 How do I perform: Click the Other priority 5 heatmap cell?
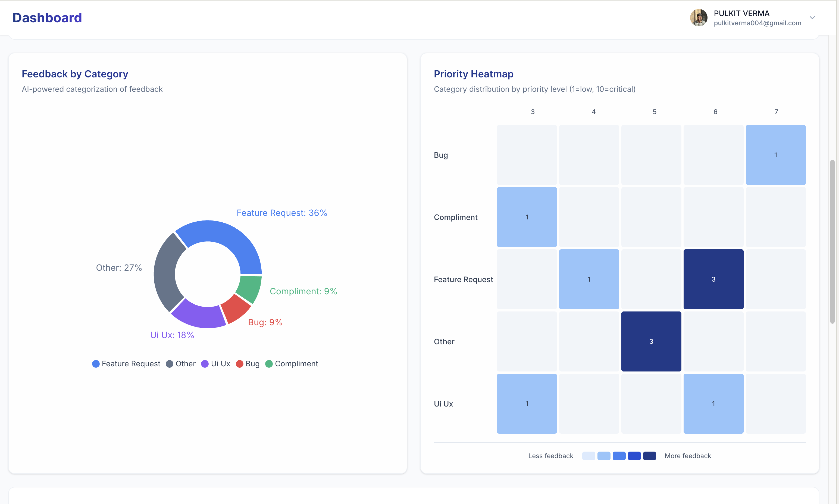click(651, 341)
